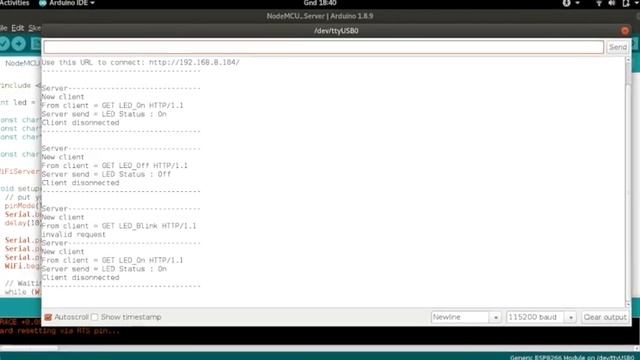Image resolution: width=640 pixels, height=360 pixels.
Task: Click the battery icon in system tray
Action: pos(626,3)
